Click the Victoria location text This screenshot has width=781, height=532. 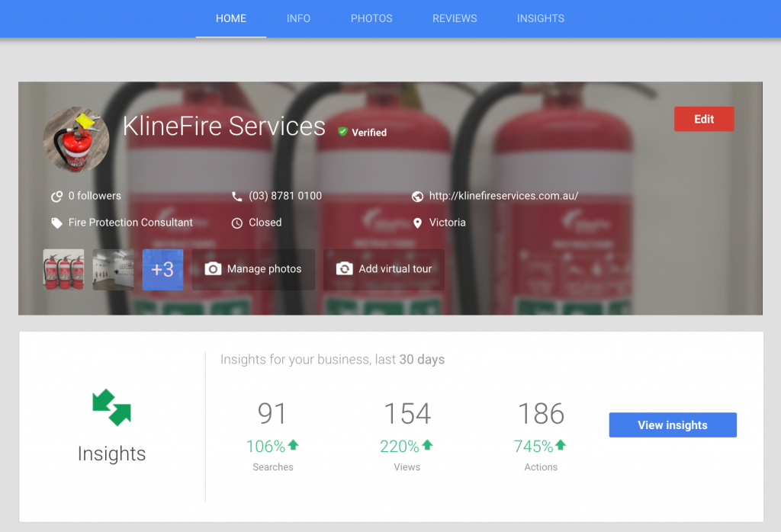point(447,223)
